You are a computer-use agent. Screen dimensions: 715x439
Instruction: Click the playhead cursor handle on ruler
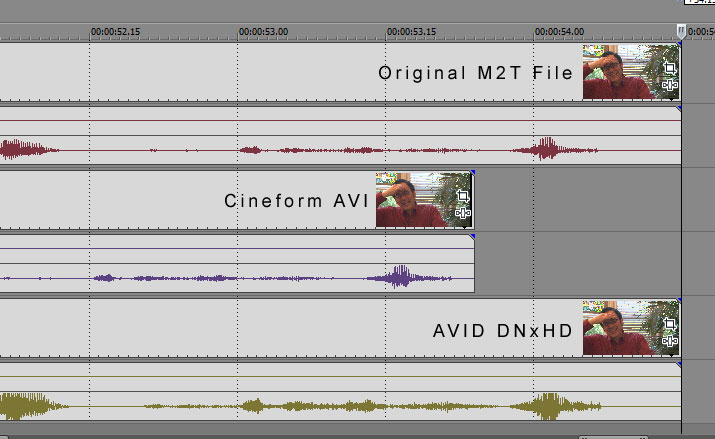pyautogui.click(x=681, y=31)
